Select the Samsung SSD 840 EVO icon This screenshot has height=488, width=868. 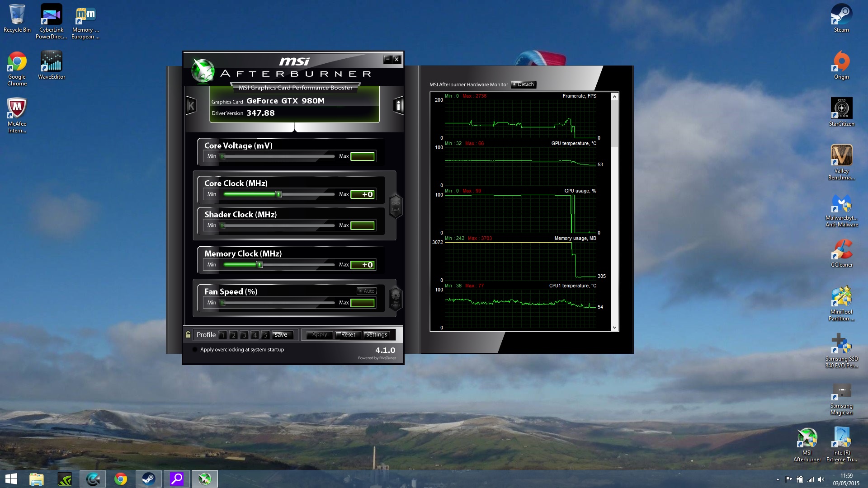841,351
